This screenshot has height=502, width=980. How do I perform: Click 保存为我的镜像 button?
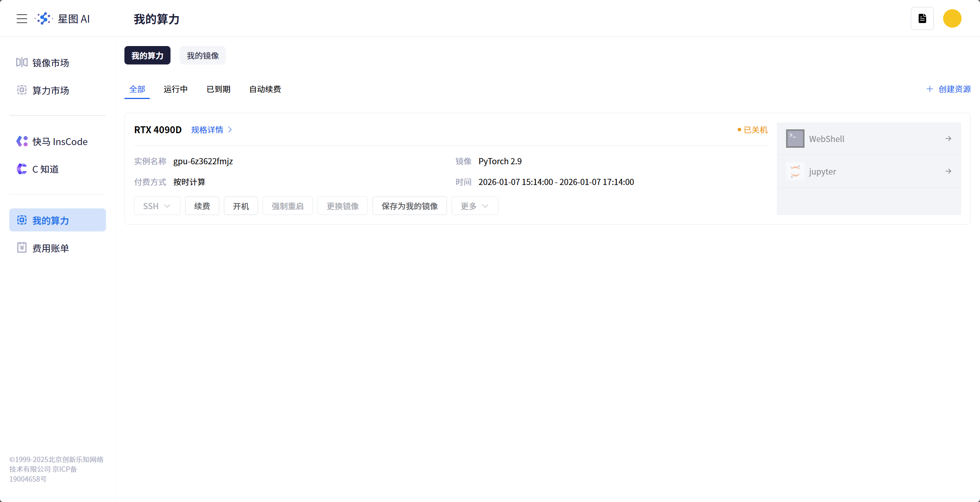pyautogui.click(x=409, y=206)
